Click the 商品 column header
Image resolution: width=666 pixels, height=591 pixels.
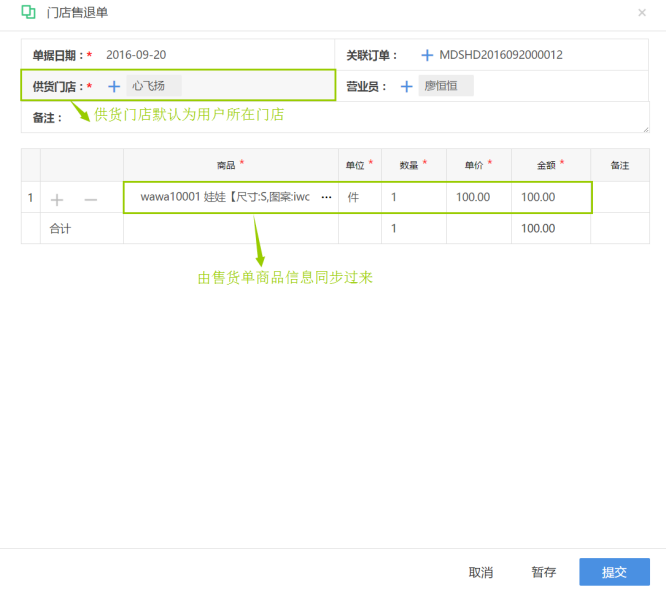[231, 165]
